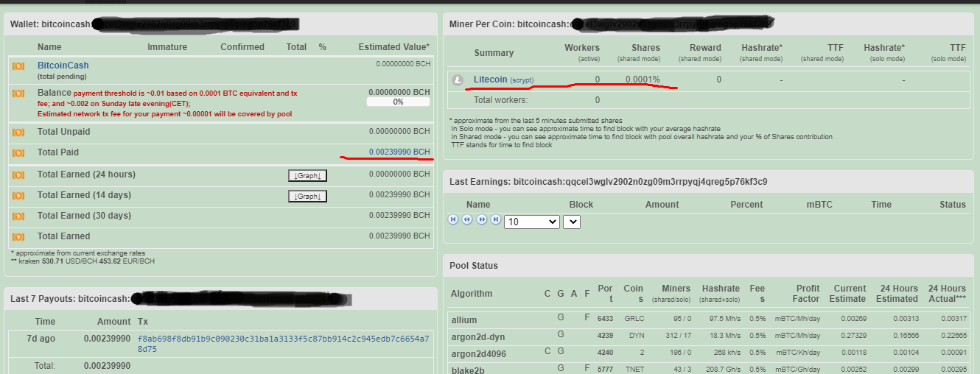Go to next page of Last Earnings
The height and width of the screenshot is (374, 980).
tap(482, 219)
